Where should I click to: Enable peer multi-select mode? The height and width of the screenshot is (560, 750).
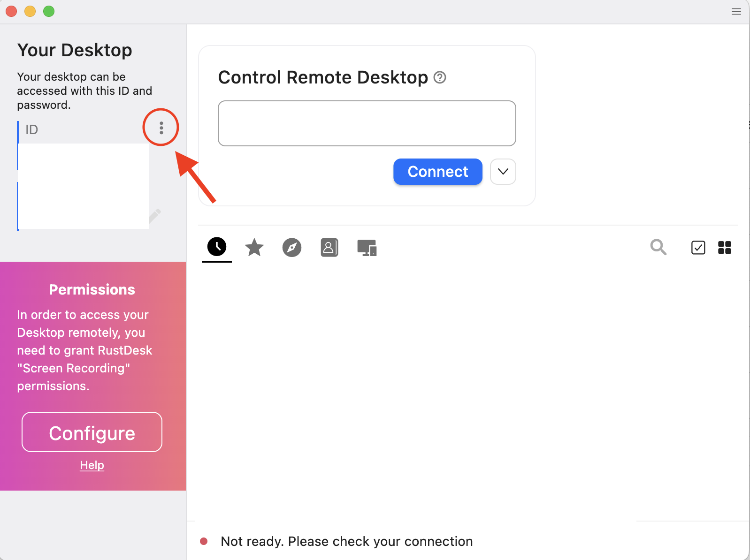coord(698,248)
